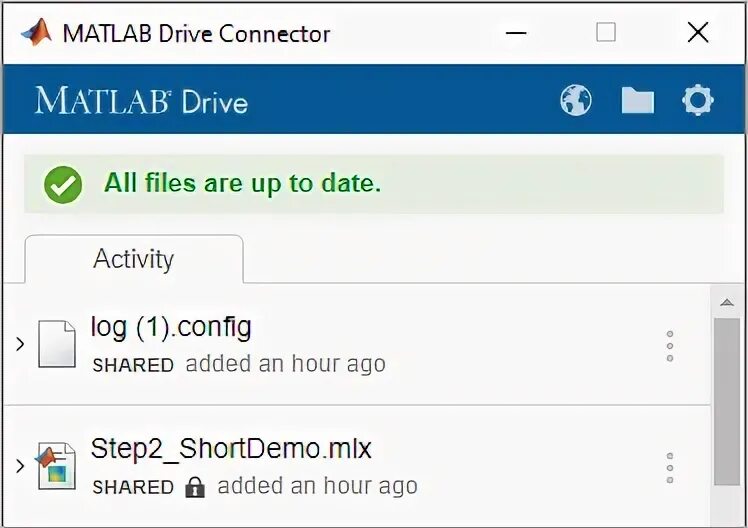This screenshot has width=748, height=528.
Task: Select the log (1).config file name
Action: pos(171,327)
